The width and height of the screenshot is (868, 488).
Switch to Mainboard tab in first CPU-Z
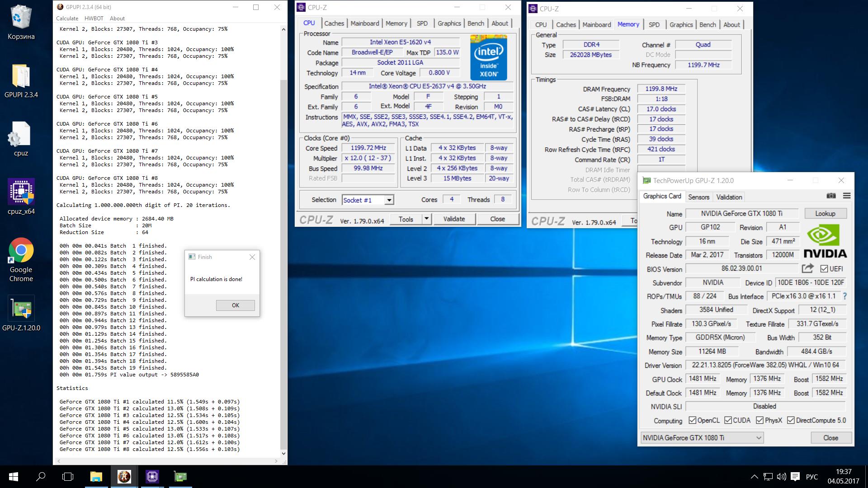[365, 23]
